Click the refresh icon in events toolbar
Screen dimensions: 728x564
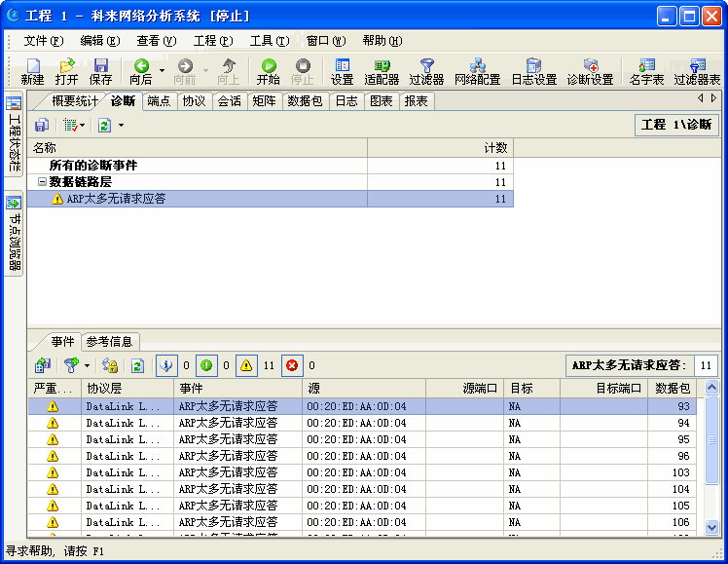tap(137, 365)
